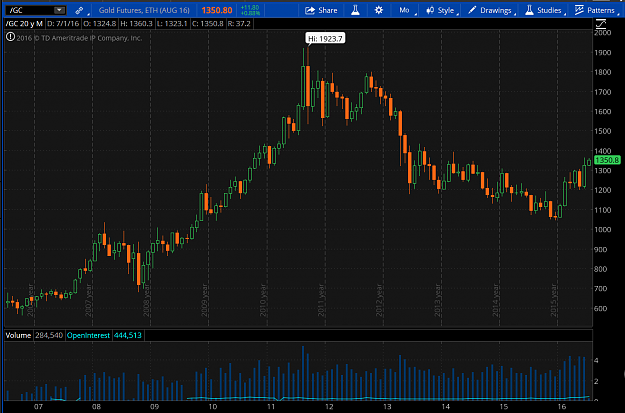Click the orange 1350.80 last price quote
Viewport: 625px width, 413px height.
pyautogui.click(x=217, y=10)
